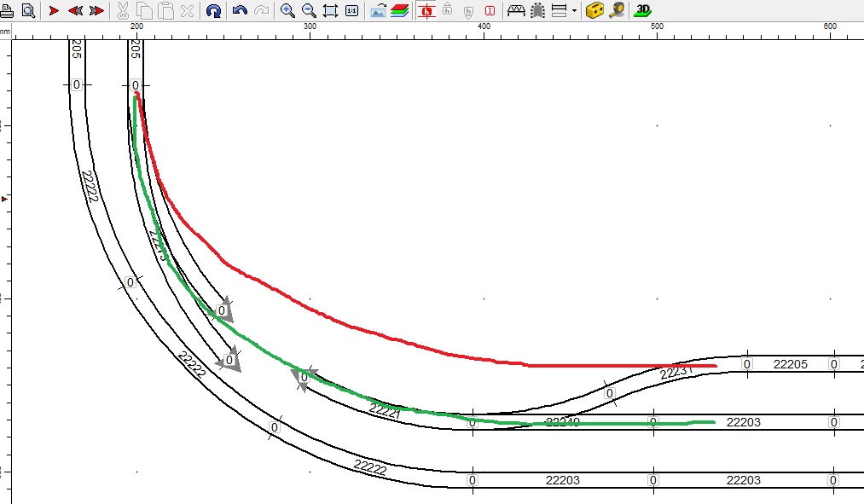
Task: Click the blue Rotate icon
Action: pos(213,10)
